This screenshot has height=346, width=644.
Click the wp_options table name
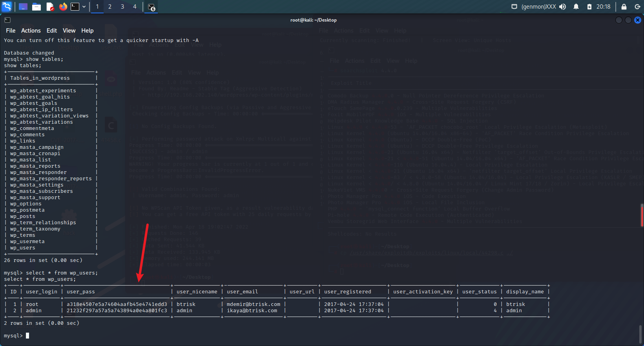tap(26, 204)
